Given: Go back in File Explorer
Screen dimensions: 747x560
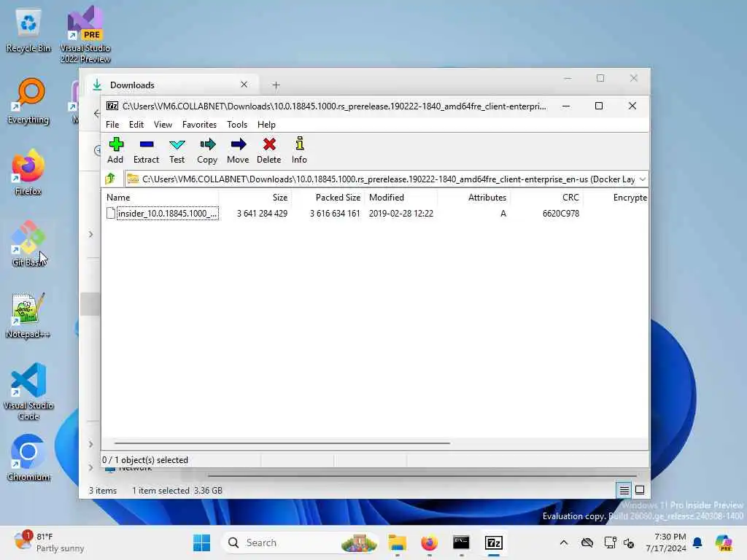Looking at the screenshot, I should click(97, 113).
